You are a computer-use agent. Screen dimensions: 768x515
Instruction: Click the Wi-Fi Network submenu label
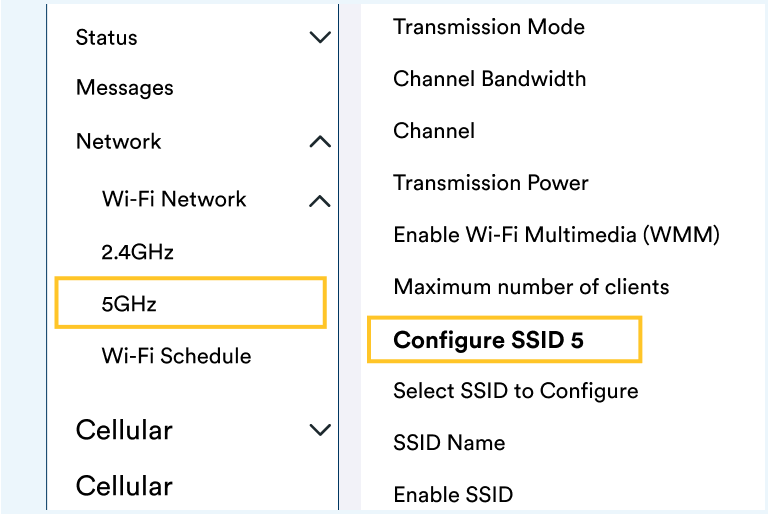pos(174,199)
